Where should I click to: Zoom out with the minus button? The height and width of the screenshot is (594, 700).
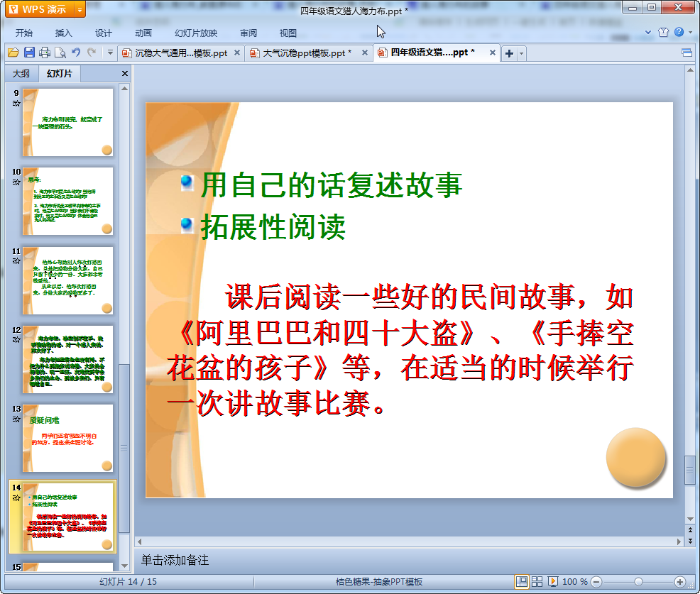point(596,581)
